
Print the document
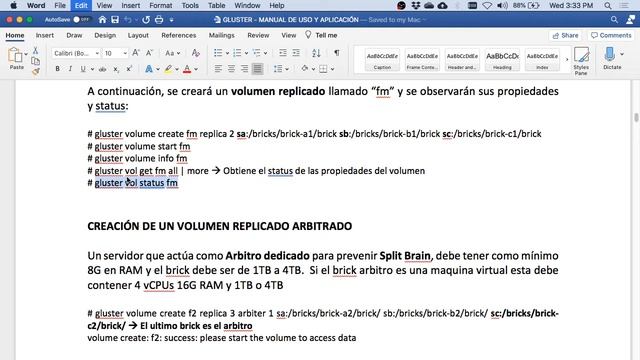(159, 20)
